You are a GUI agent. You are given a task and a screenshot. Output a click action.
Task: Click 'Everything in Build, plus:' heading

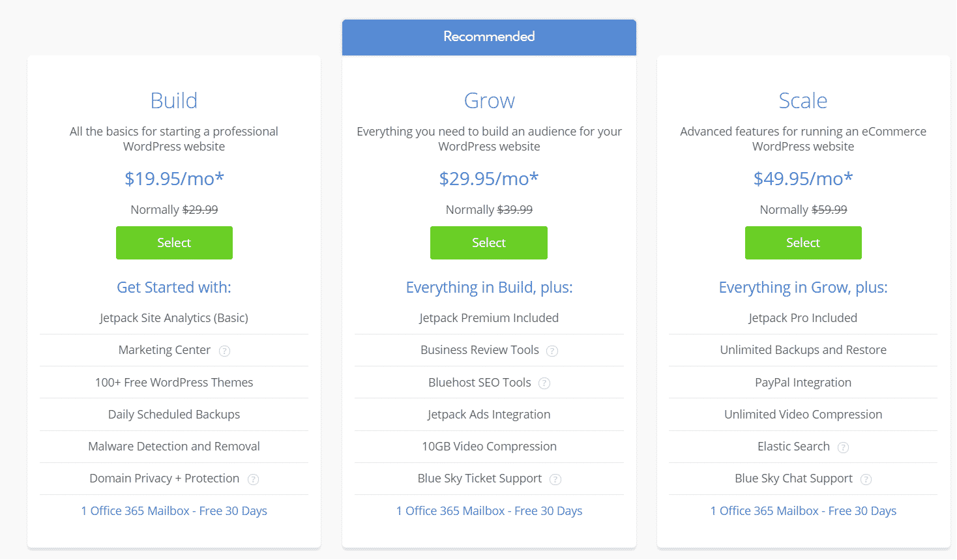pyautogui.click(x=489, y=287)
